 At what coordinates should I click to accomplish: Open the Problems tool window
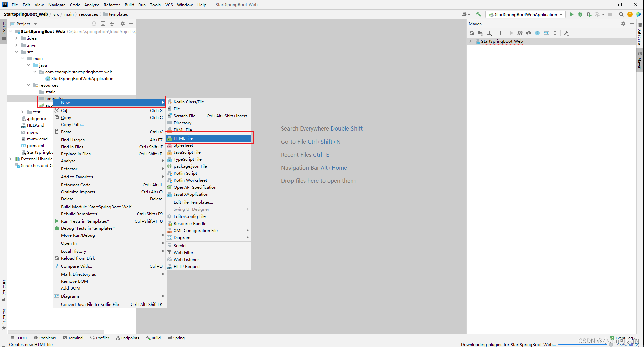[45, 338]
